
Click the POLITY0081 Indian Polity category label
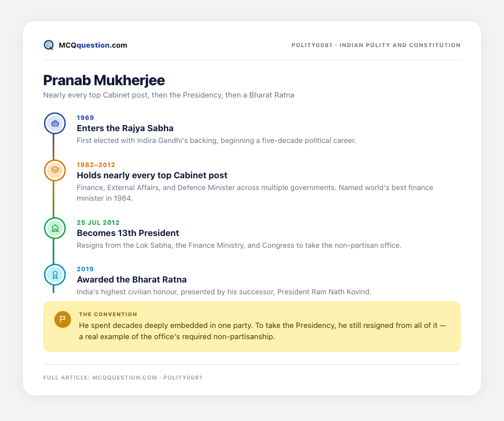(x=376, y=45)
